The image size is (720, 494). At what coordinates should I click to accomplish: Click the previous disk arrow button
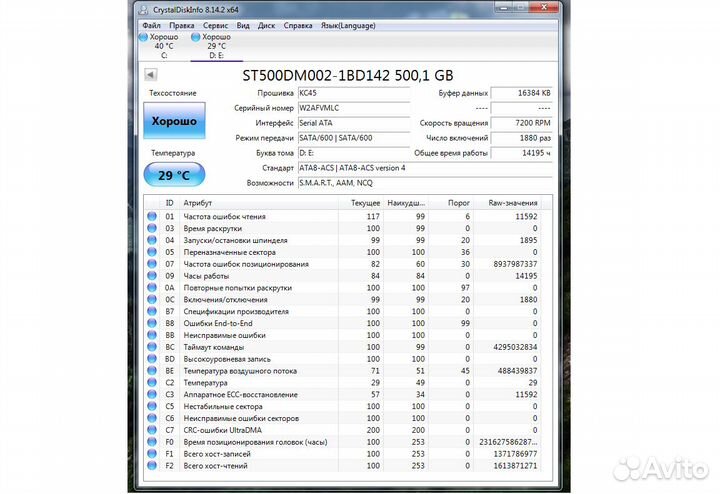pyautogui.click(x=150, y=74)
